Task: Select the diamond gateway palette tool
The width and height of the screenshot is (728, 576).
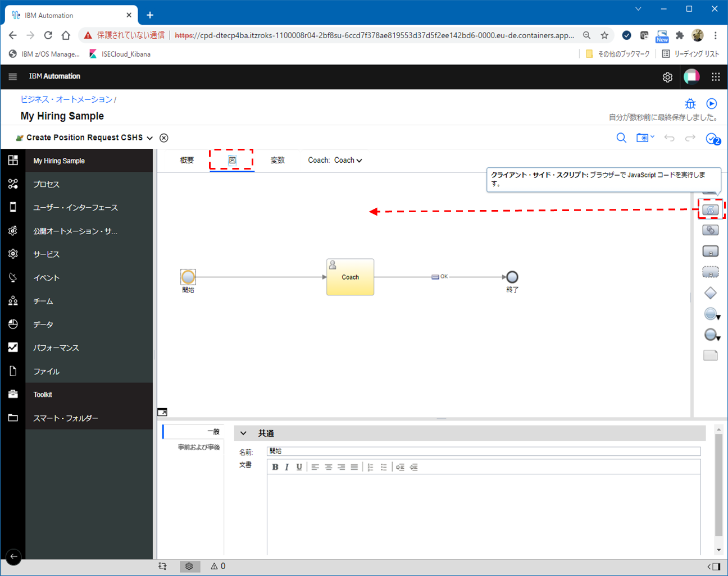Action: 711,293
